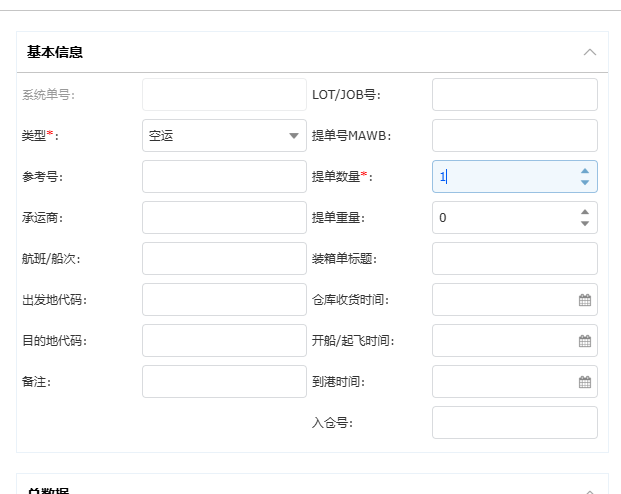The height and width of the screenshot is (494, 621).
Task: Collapse the 基本信息 panel
Action: click(590, 52)
